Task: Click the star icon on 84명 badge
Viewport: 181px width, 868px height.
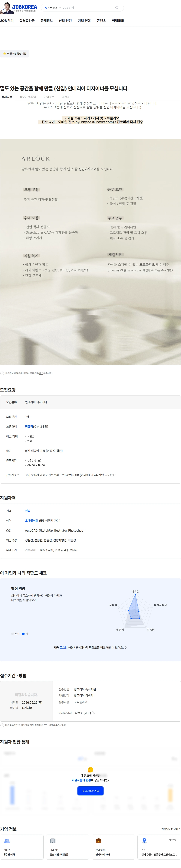Action: [4, 54]
